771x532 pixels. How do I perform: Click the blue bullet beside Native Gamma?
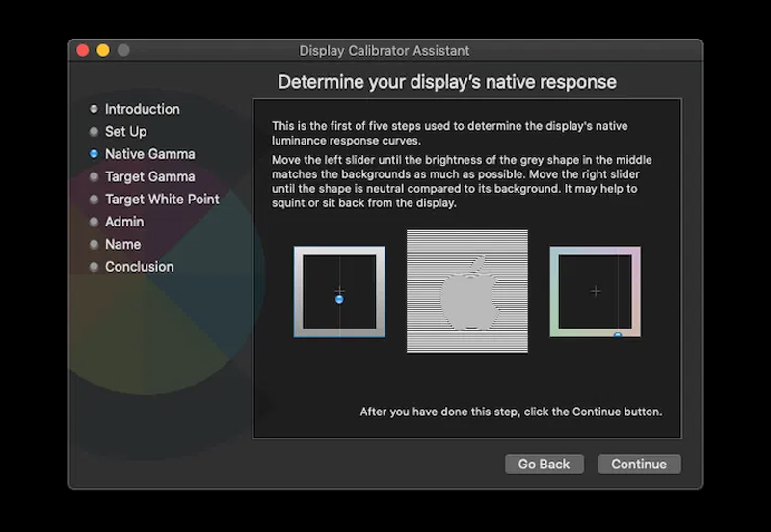(x=93, y=154)
